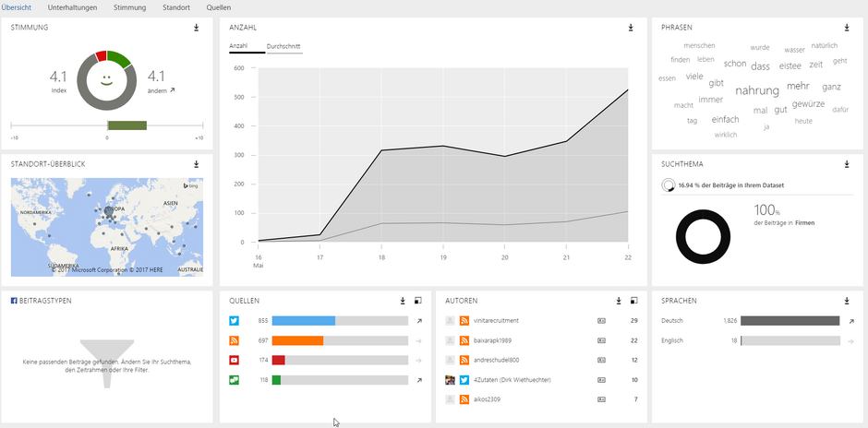Click the phrase gewürze in word cloud

[x=808, y=103]
